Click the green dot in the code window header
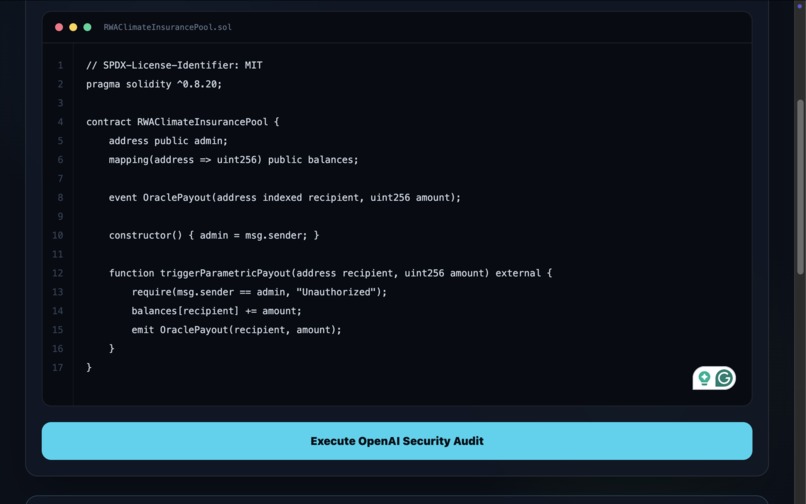This screenshot has height=504, width=806. 87,27
